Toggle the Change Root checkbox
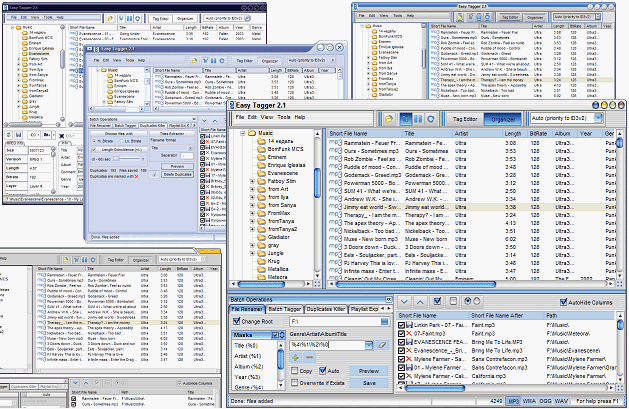The width and height of the screenshot is (629, 409). tap(237, 321)
